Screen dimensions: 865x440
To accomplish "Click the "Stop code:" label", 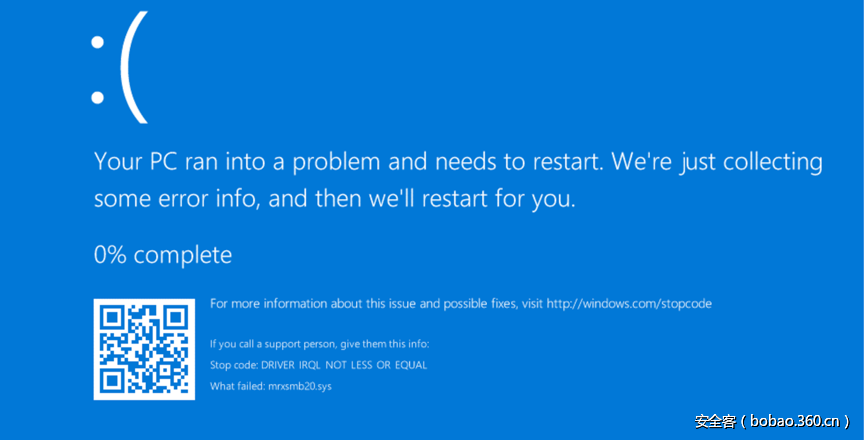I will pos(236,365).
